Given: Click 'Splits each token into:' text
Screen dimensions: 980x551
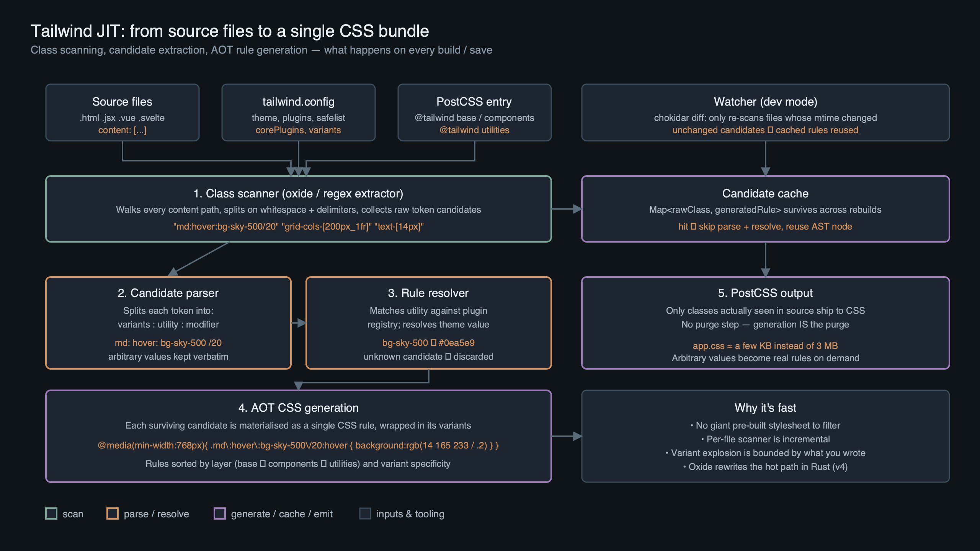Looking at the screenshot, I should [168, 311].
